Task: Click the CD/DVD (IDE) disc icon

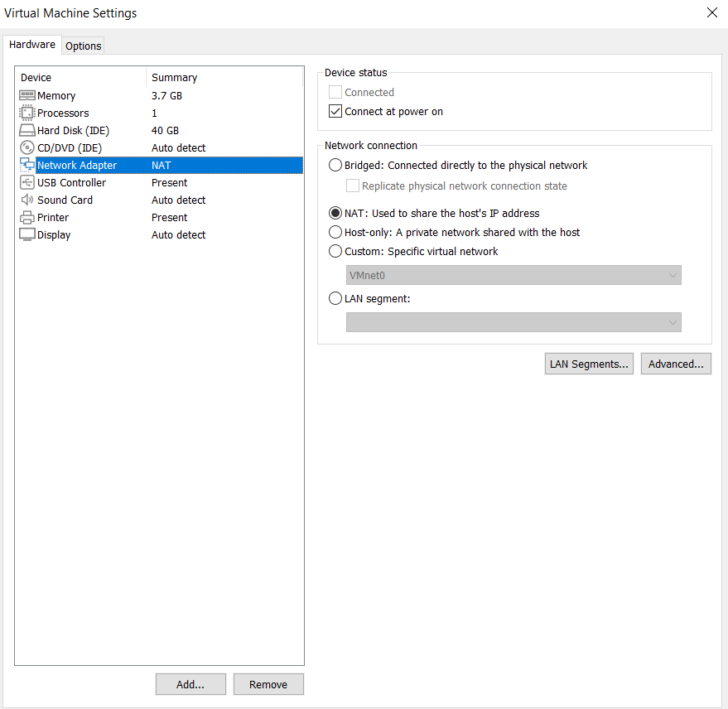Action: point(27,148)
